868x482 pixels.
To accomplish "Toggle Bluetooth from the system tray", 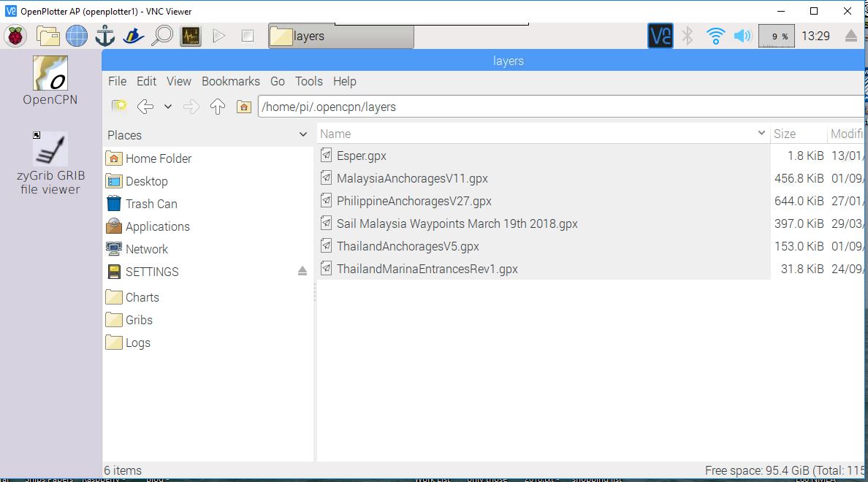I will coord(687,35).
